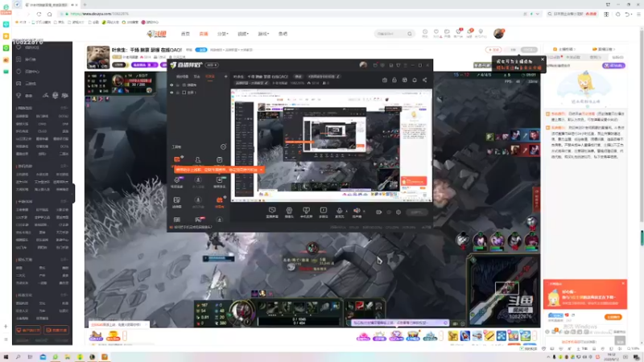Open the Windows Start menu
This screenshot has height=362, width=644.
[x=6, y=357]
